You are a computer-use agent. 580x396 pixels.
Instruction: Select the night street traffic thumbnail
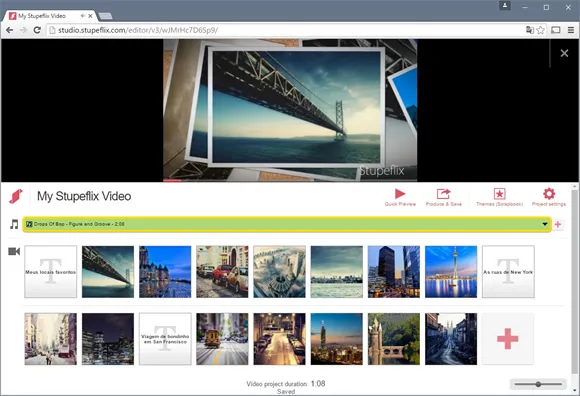click(280, 339)
